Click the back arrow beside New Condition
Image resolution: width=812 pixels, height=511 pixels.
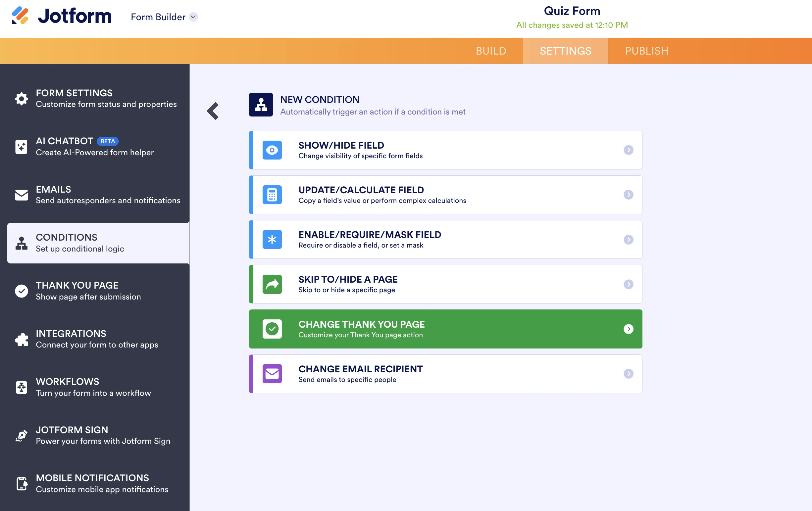(213, 111)
